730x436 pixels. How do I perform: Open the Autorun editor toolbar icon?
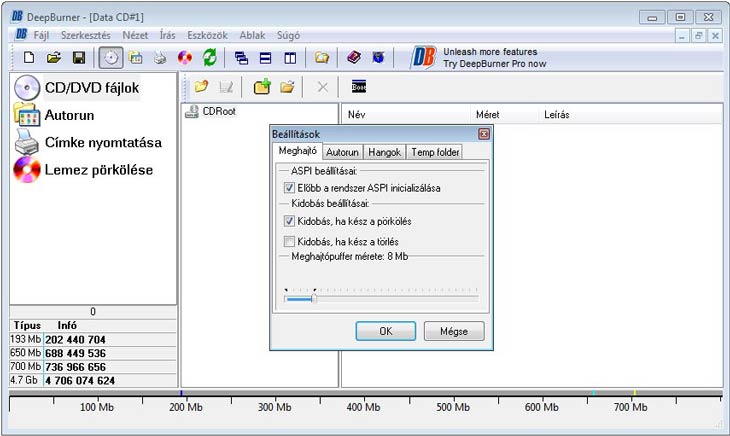click(135, 58)
